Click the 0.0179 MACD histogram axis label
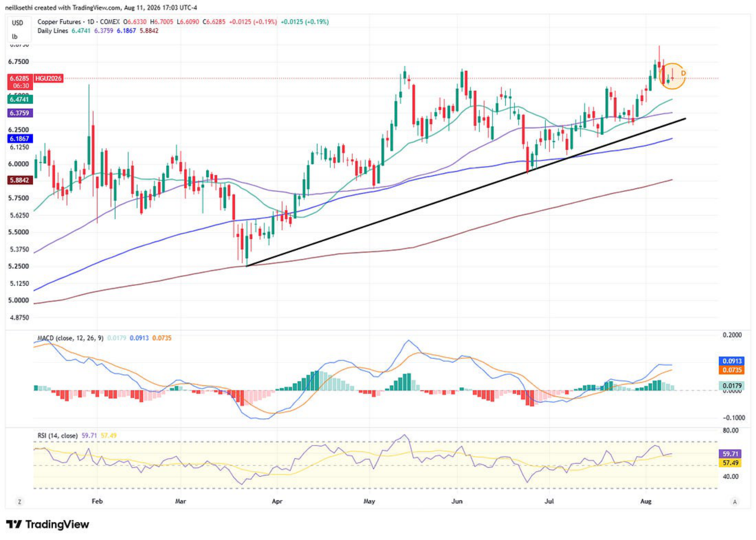Viewport: 756px width, 540px height. click(x=731, y=386)
